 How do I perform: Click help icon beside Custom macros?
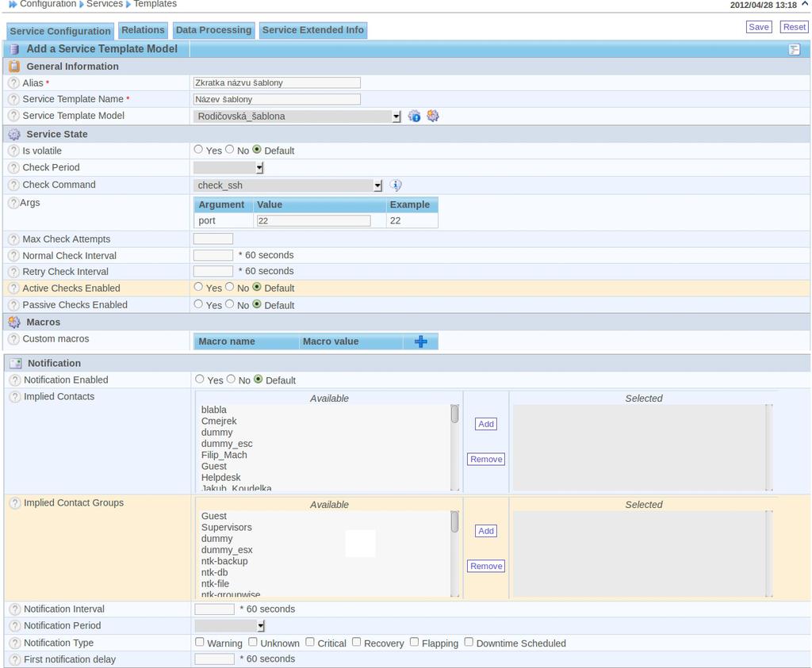click(x=14, y=339)
